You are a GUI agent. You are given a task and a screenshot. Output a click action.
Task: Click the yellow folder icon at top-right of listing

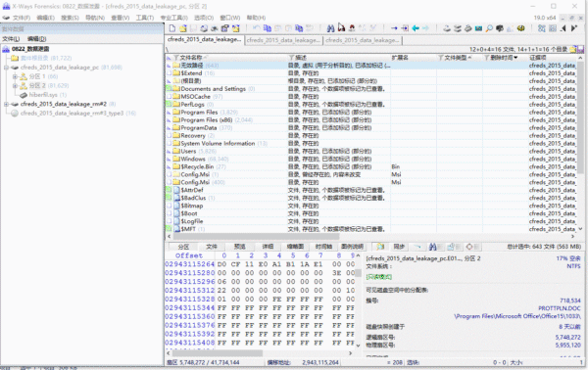coord(573,49)
